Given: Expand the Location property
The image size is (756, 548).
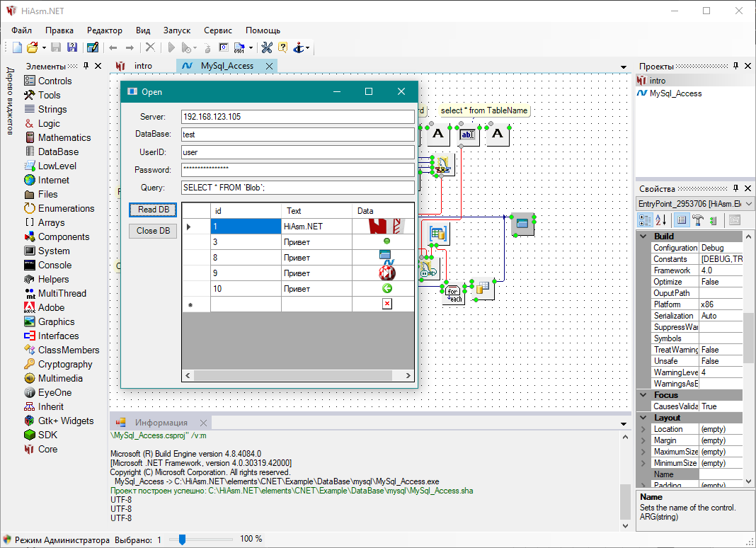Looking at the screenshot, I should (643, 429).
